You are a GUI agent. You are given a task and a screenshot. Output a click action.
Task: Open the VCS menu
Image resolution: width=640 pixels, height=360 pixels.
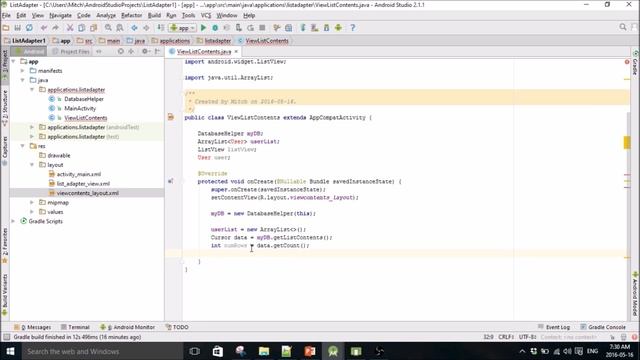click(x=206, y=16)
